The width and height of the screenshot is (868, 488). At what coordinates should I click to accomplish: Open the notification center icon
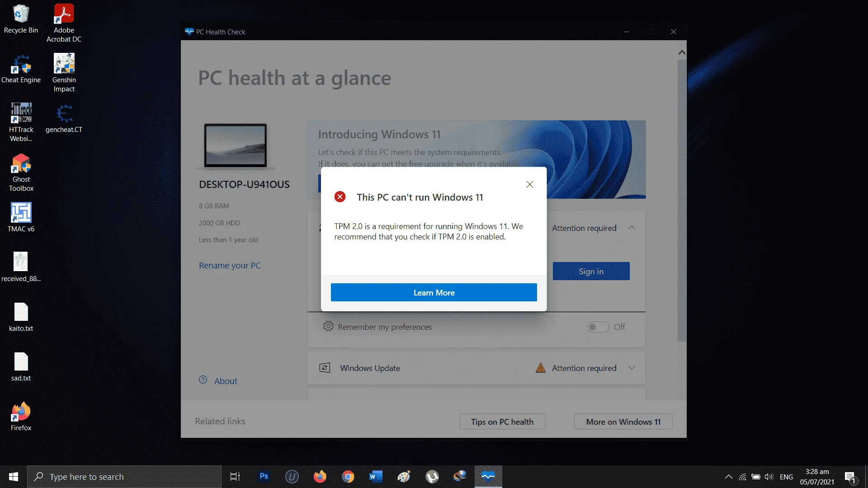(x=850, y=477)
